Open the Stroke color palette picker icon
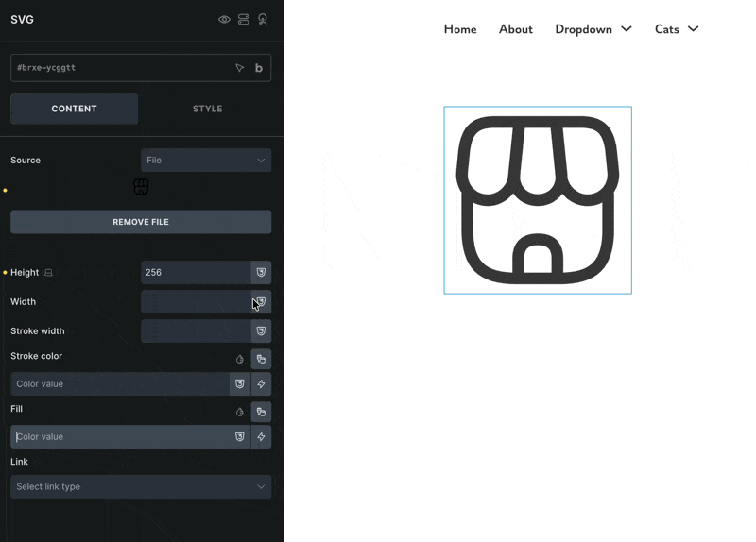The width and height of the screenshot is (756, 542). (261, 359)
